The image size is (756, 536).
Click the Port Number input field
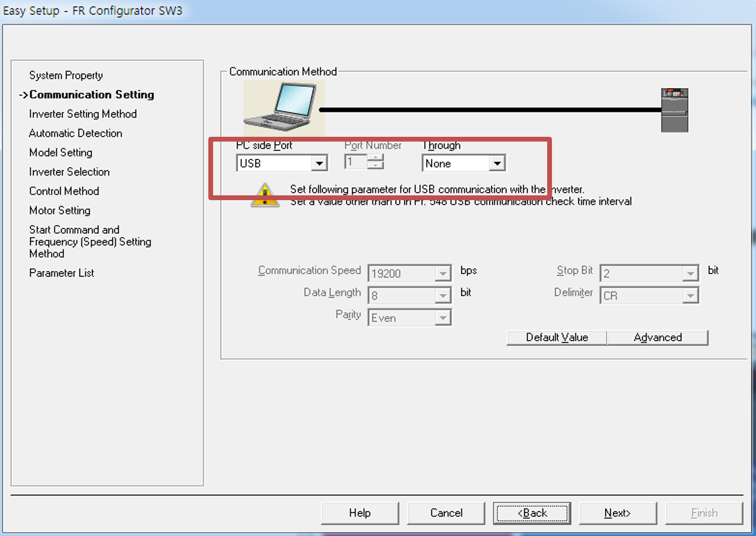[x=356, y=162]
